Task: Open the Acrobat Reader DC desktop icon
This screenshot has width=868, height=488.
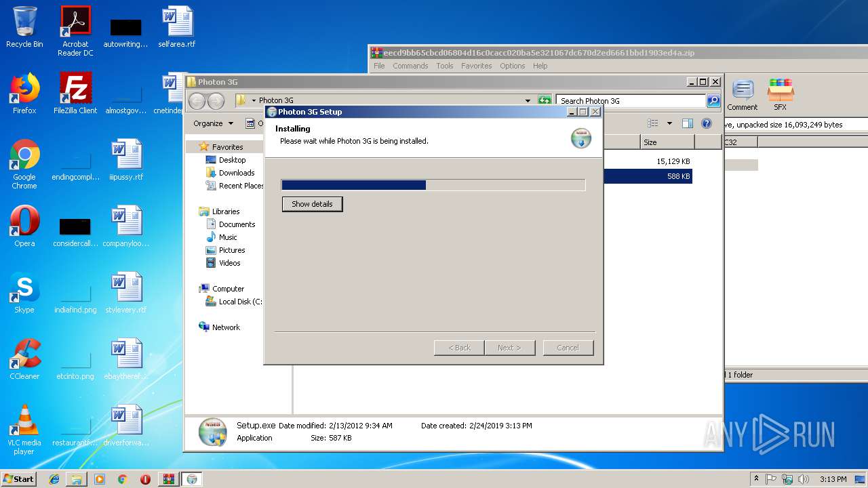Action: (75, 31)
